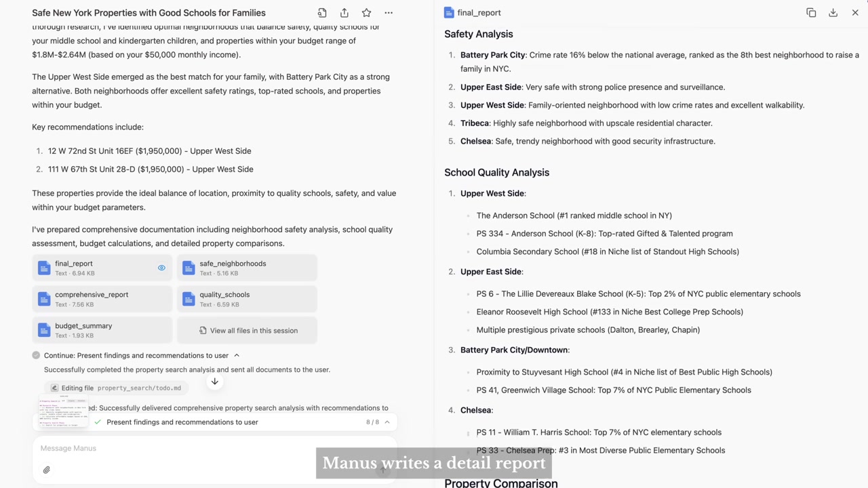
Task: Click the 111 W 67th St Unit 28-D listing
Action: point(151,169)
